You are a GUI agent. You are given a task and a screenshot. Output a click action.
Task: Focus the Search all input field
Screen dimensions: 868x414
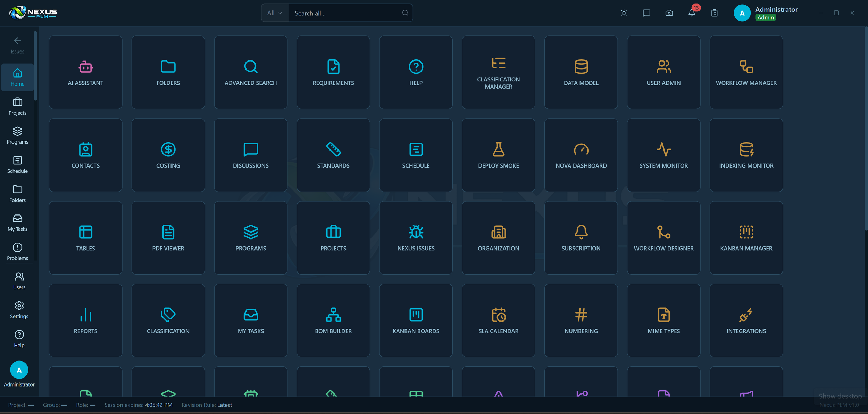[345, 13]
